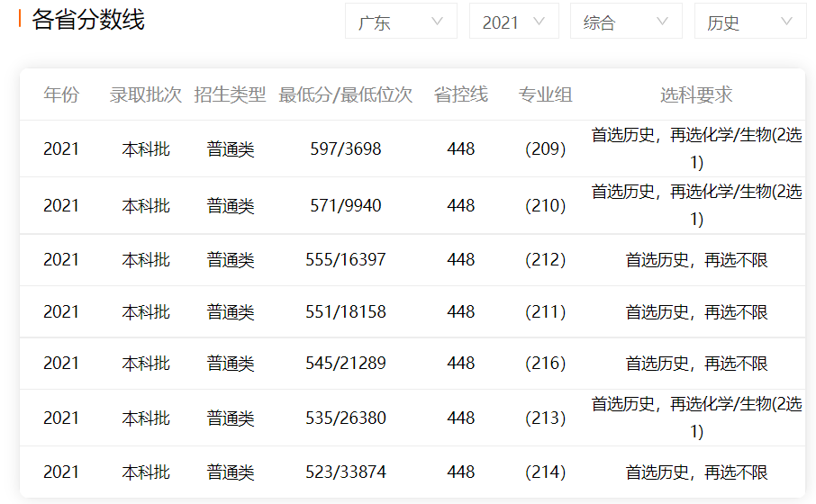The image size is (816, 504).
Task: Click chevron arrow in 综合 selector
Action: [663, 22]
